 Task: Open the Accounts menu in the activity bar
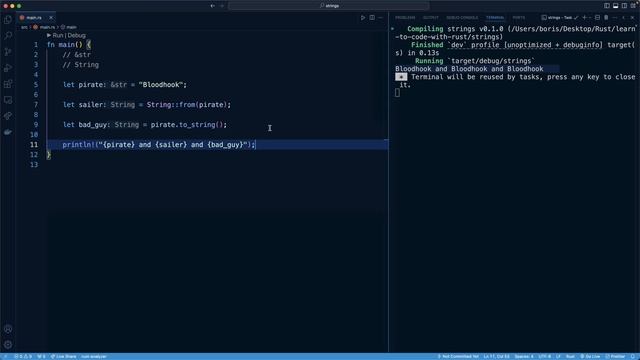pos(8,329)
